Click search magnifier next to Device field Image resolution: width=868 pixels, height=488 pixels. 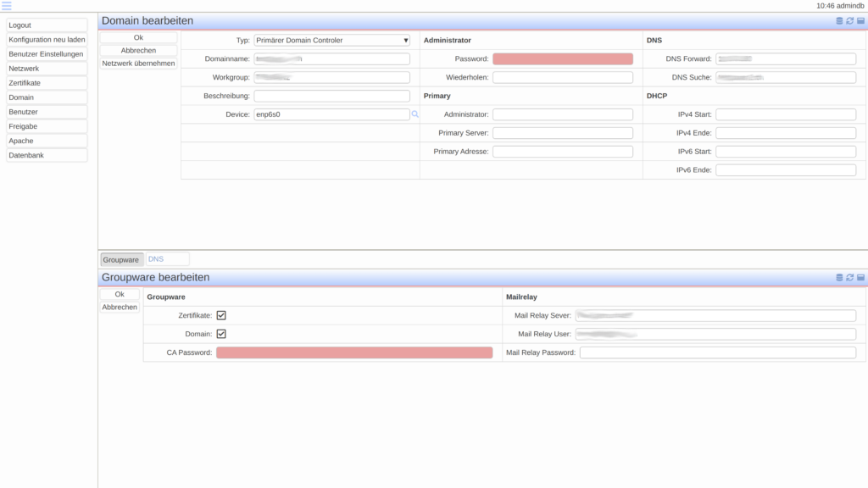pyautogui.click(x=415, y=114)
